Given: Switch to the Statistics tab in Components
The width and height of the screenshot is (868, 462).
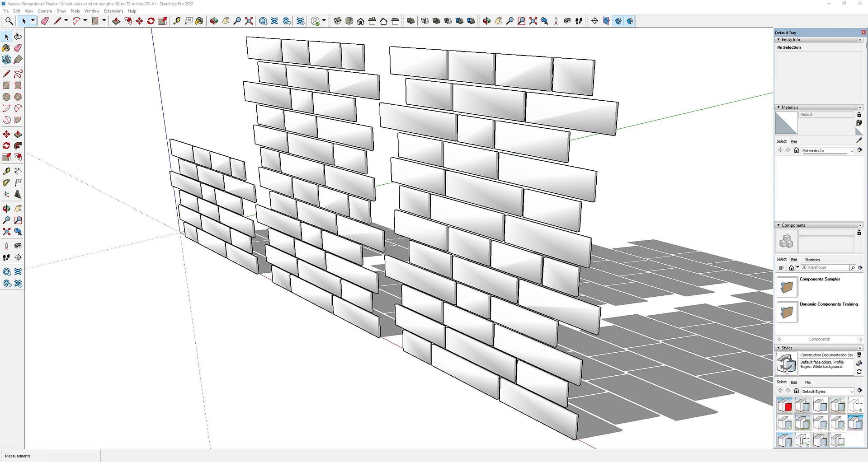Looking at the screenshot, I should tap(812, 260).
